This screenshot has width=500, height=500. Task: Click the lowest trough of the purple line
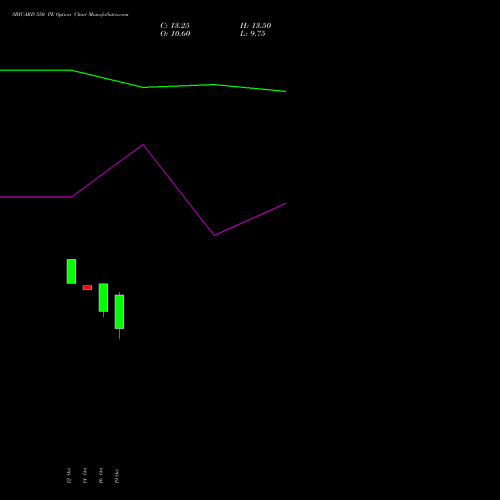[x=214, y=235]
